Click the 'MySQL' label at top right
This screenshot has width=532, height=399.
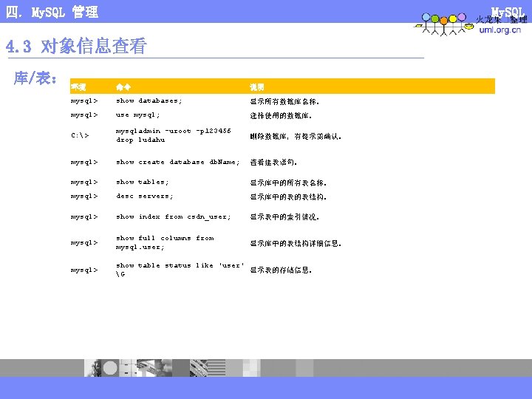pyautogui.click(x=508, y=11)
